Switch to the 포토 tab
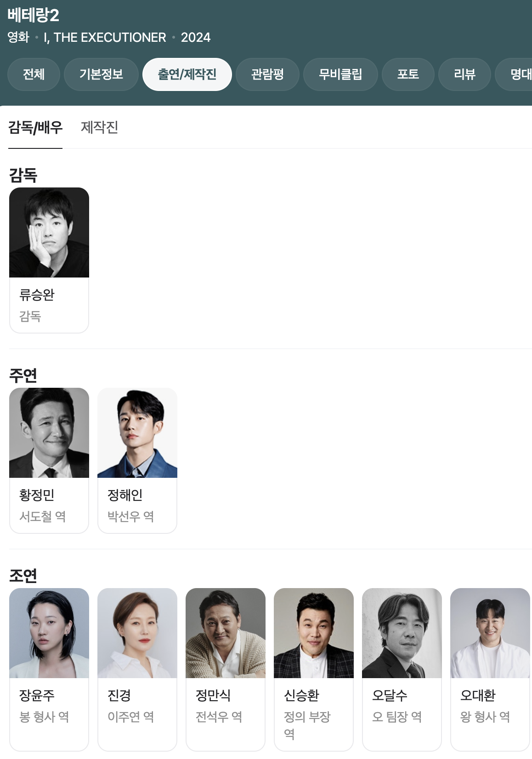Viewport: 532px width, 759px height. [408, 74]
